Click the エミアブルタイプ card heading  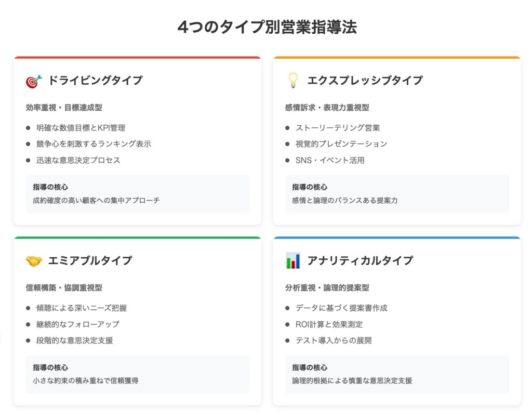tap(90, 261)
